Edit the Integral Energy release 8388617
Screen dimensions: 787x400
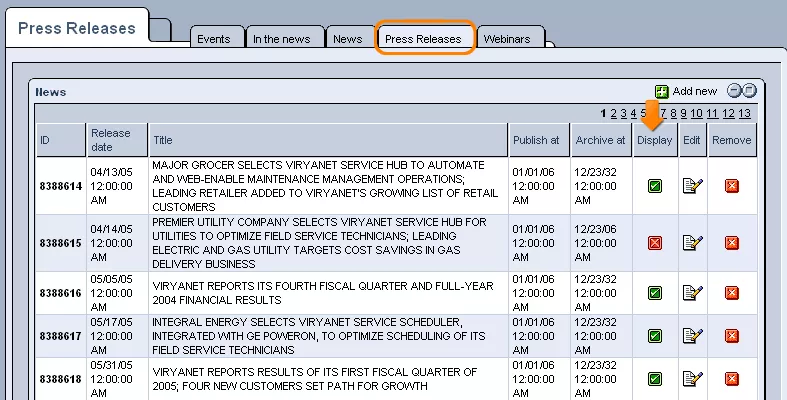(x=692, y=336)
